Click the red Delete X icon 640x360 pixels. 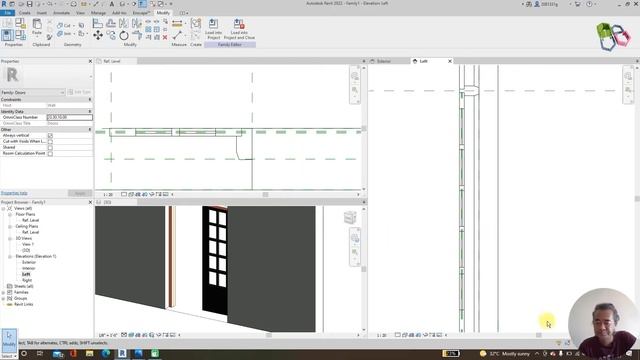tap(165, 37)
